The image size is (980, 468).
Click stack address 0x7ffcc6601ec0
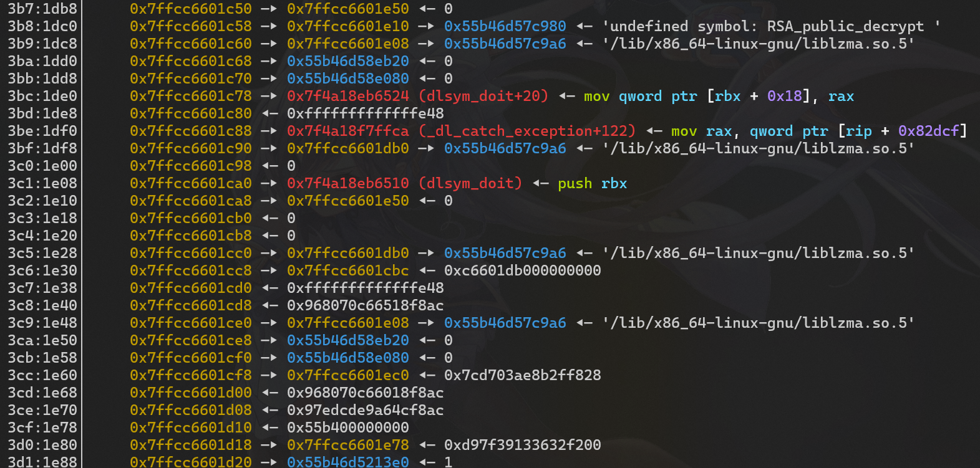(x=348, y=375)
